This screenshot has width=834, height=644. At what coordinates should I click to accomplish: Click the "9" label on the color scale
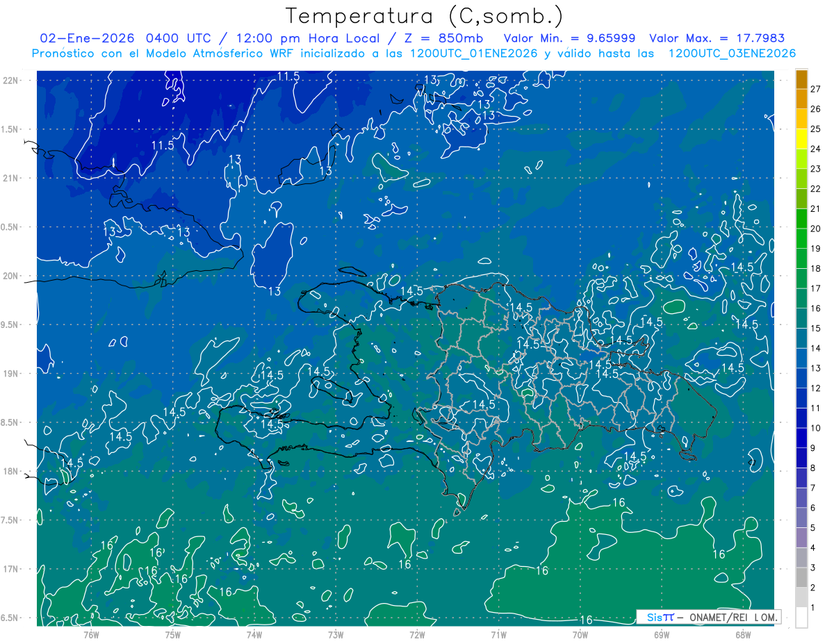coord(813,448)
